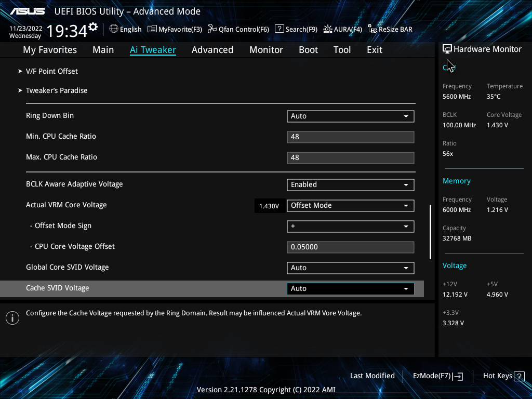Open AURA(F4) lighting settings
The image size is (532, 399).
pyautogui.click(x=342, y=29)
